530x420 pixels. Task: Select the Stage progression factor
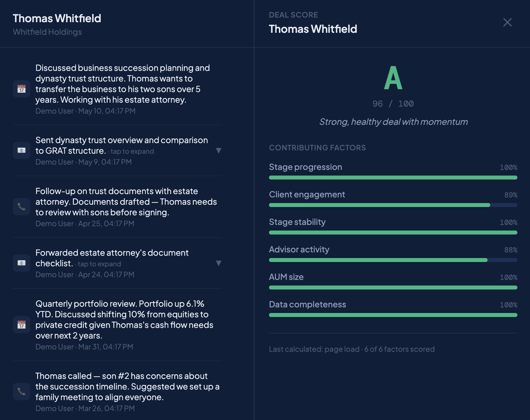[305, 167]
